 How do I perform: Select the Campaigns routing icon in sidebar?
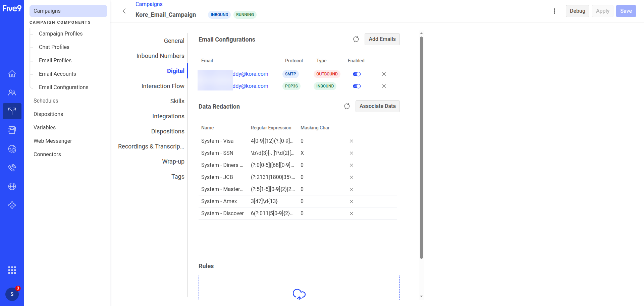coord(12,111)
